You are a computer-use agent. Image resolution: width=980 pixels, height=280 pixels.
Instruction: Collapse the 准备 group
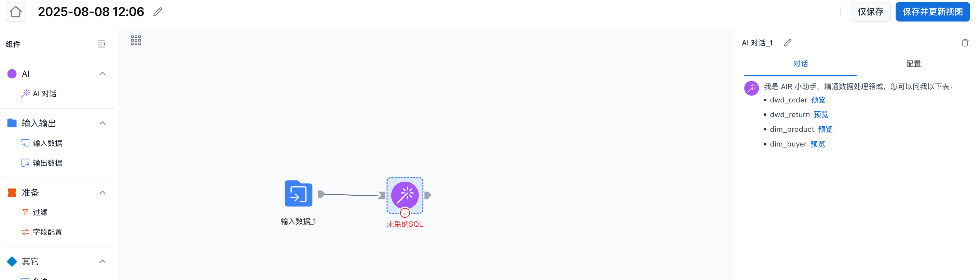click(102, 193)
